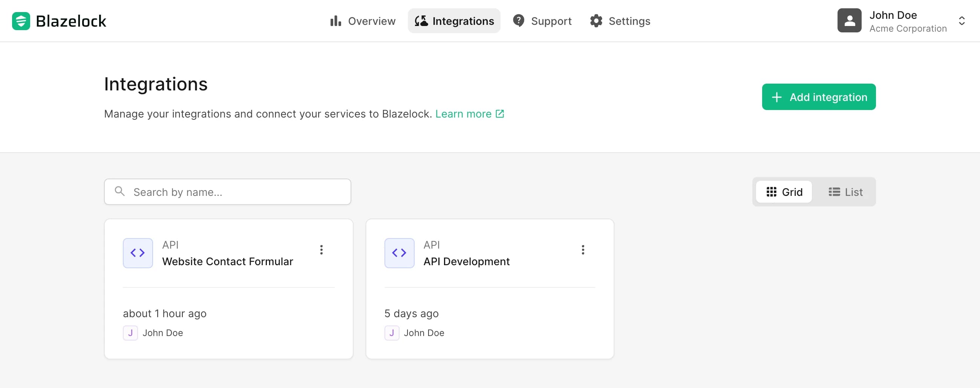Click the Blazelock shield logo icon
This screenshot has width=980, height=388.
tap(21, 21)
